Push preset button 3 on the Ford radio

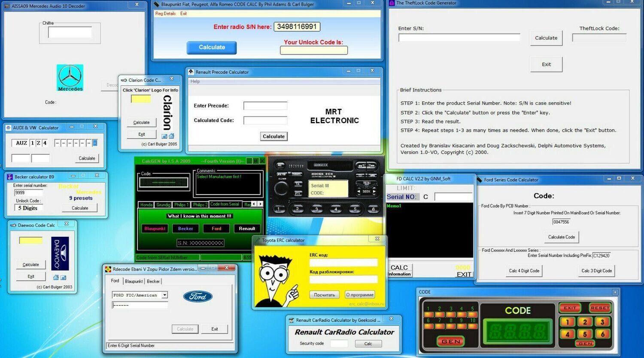coord(316,209)
